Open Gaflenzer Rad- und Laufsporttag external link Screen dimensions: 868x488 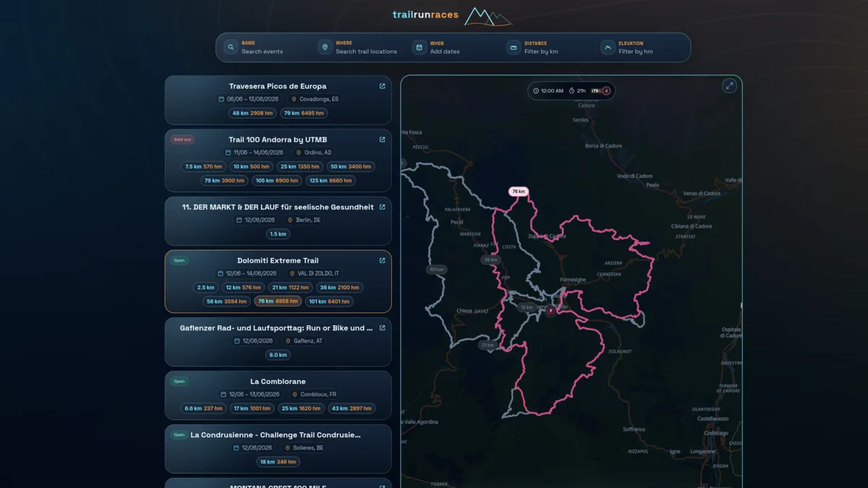click(x=382, y=328)
